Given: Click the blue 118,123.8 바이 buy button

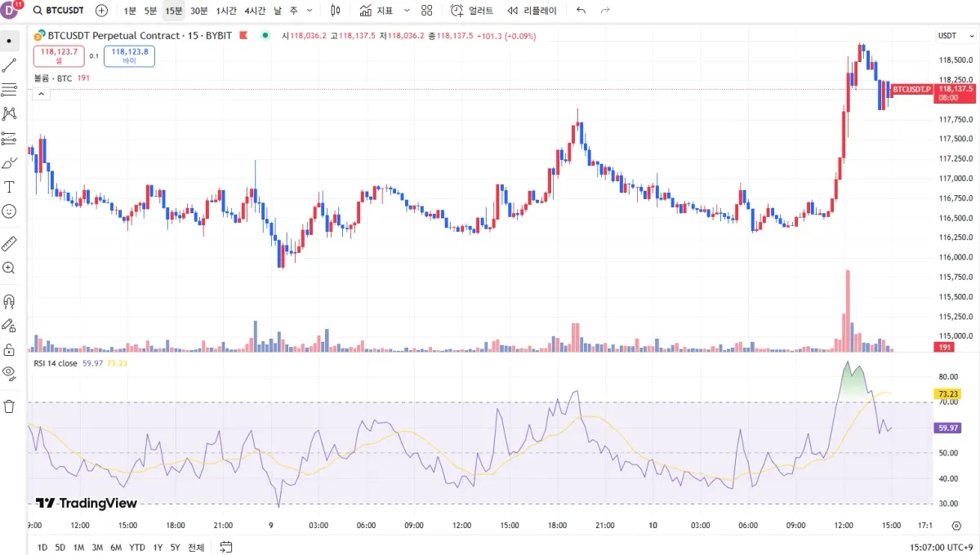Looking at the screenshot, I should pyautogui.click(x=130, y=55).
